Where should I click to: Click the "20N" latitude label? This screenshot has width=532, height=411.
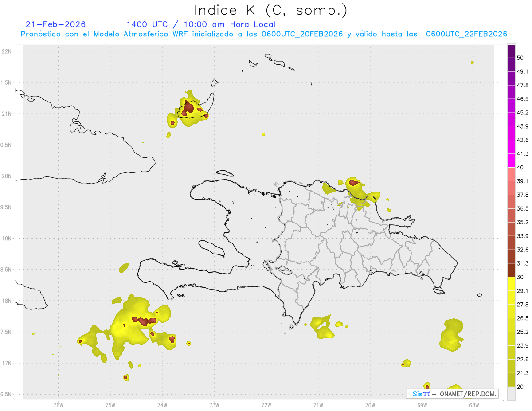[8, 176]
